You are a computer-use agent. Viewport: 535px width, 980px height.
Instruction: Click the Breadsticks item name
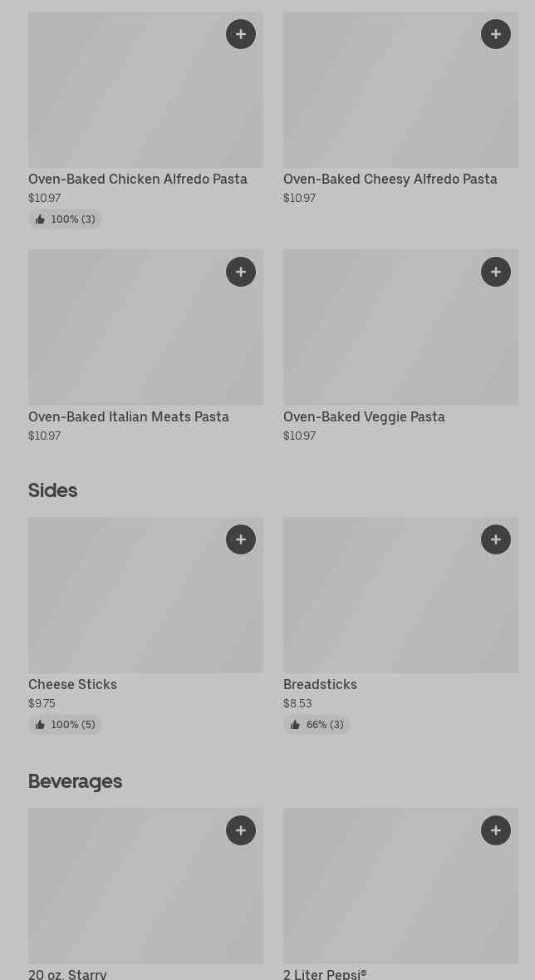pos(320,684)
